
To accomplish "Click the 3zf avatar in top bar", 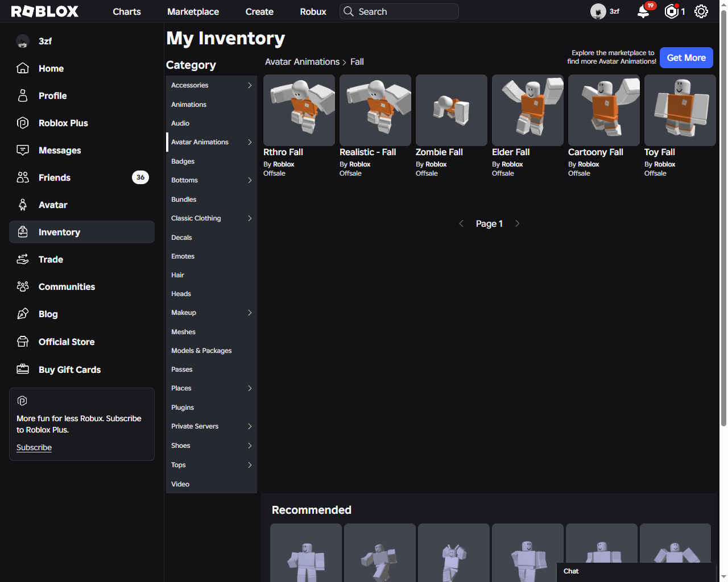I will [598, 11].
